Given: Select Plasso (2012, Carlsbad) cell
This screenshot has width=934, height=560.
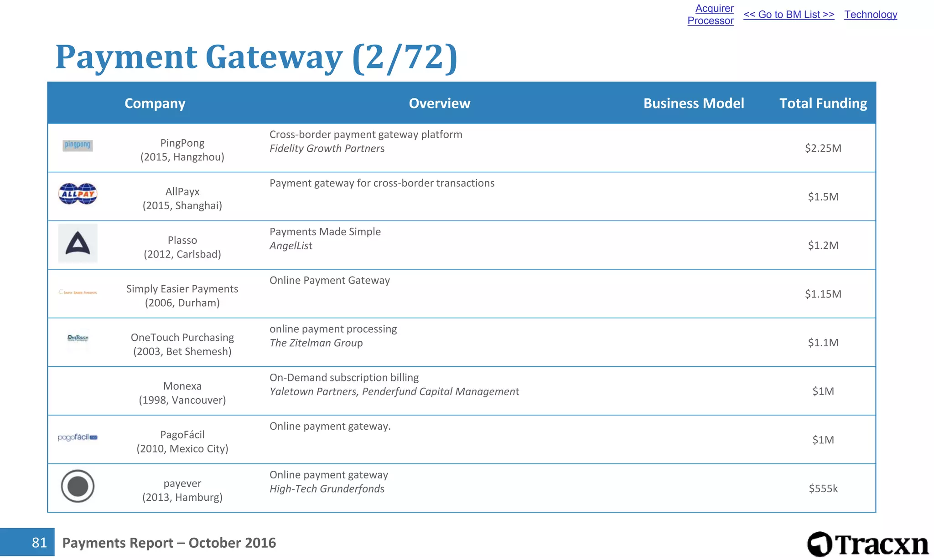Looking at the screenshot, I should point(182,247).
